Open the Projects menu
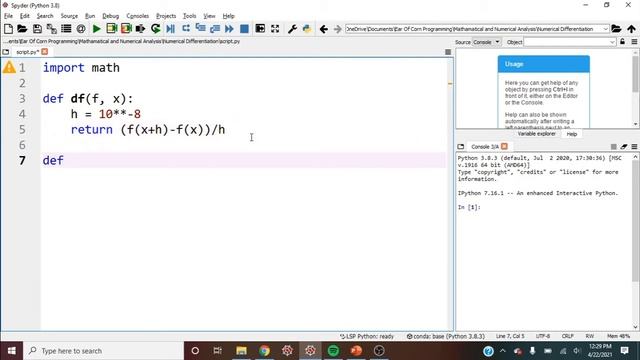The image size is (640, 360). tap(166, 16)
